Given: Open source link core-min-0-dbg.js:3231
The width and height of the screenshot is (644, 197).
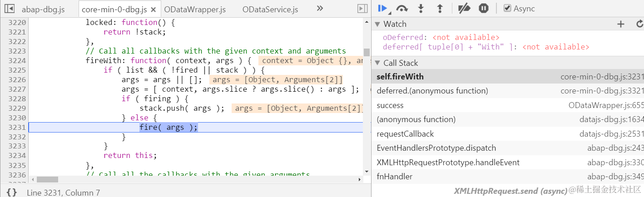Looking at the screenshot, I should tap(602, 77).
